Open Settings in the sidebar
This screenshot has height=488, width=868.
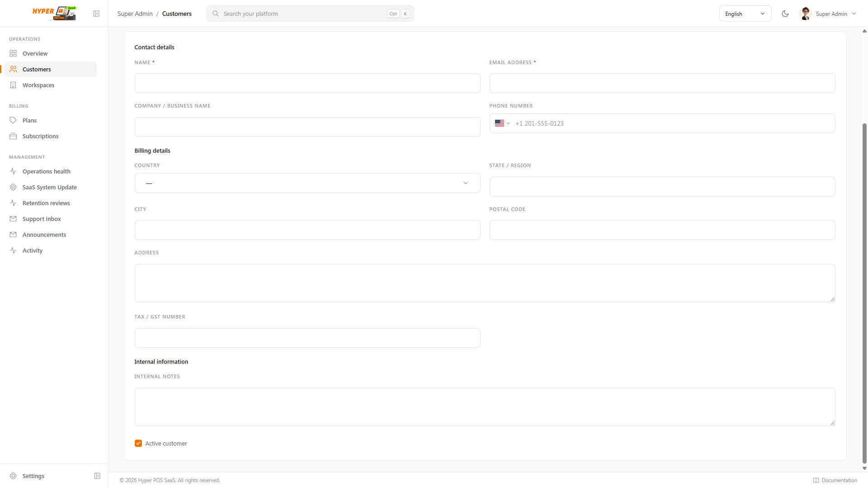[x=33, y=476]
